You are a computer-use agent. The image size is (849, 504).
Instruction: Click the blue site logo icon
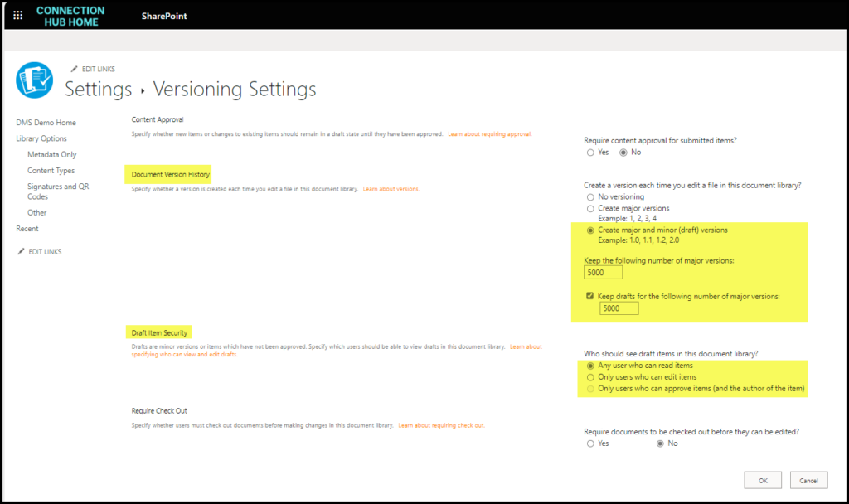pyautogui.click(x=35, y=80)
